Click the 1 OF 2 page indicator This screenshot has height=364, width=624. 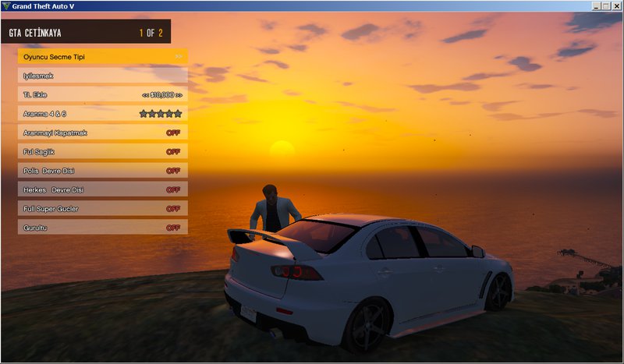coord(151,33)
